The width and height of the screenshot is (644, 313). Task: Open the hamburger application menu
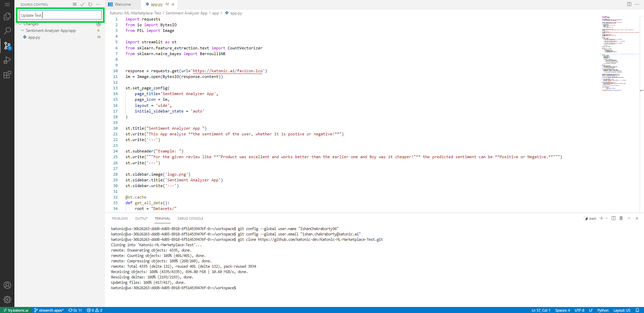7,4
